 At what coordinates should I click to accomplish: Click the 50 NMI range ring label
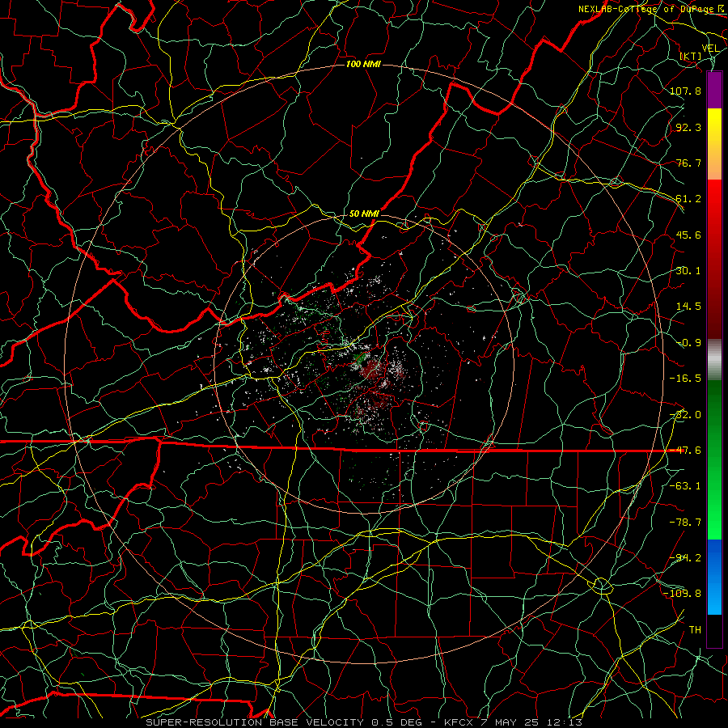click(364, 214)
